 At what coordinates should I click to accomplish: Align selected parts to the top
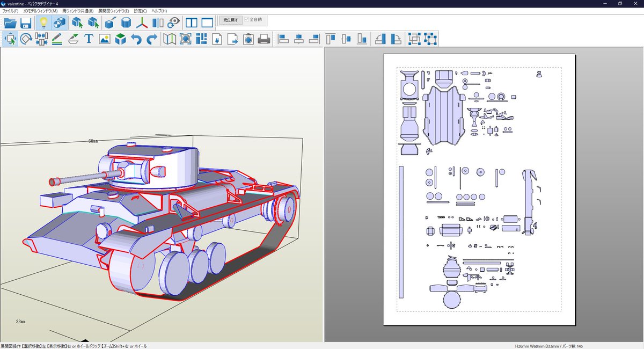point(331,39)
